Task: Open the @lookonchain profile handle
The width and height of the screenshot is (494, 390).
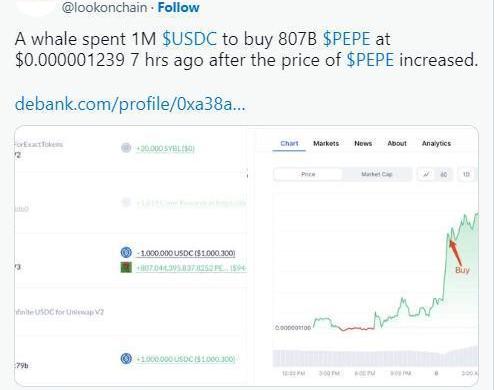Action: pos(104,8)
